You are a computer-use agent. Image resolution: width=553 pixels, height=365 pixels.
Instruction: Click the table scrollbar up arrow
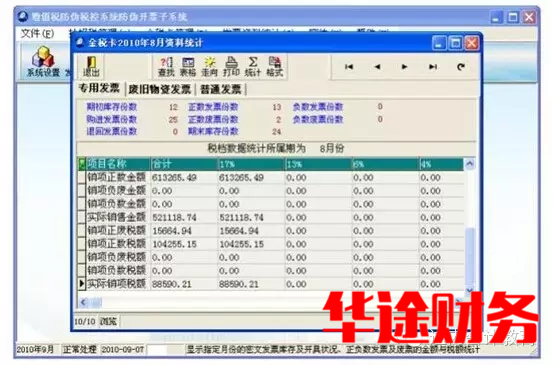tap(470, 164)
